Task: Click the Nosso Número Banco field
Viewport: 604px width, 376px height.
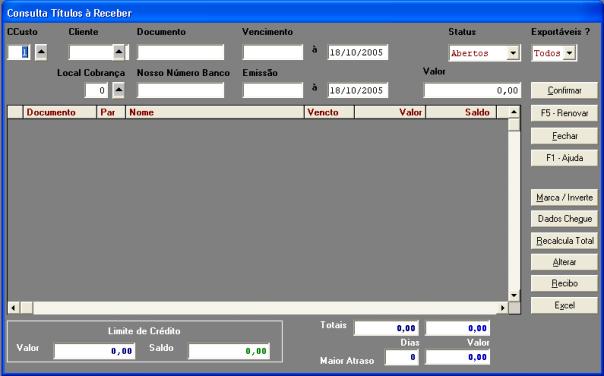Action: pos(181,91)
